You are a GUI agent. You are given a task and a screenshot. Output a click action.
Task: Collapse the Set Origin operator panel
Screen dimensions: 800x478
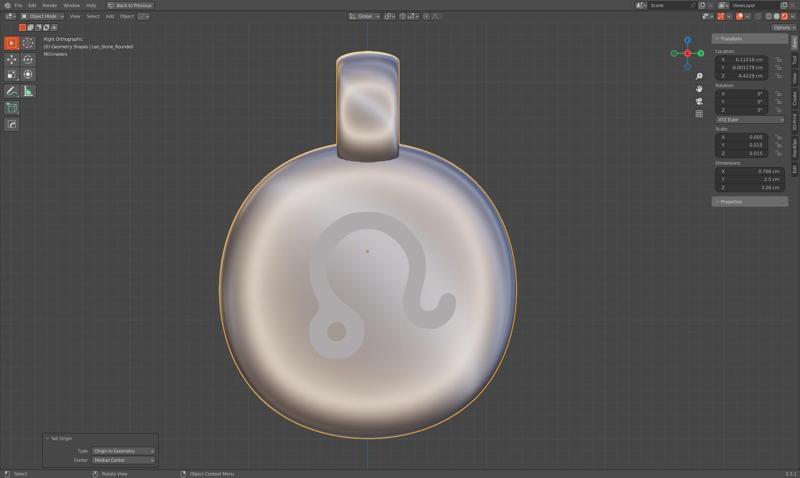click(x=60, y=438)
